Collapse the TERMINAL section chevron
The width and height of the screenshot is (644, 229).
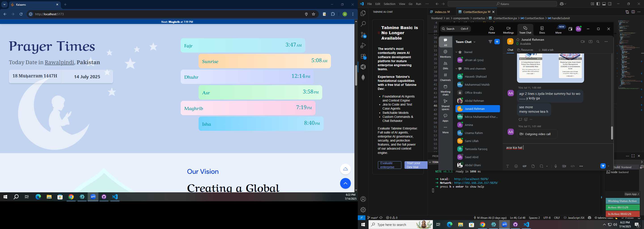(430, 162)
